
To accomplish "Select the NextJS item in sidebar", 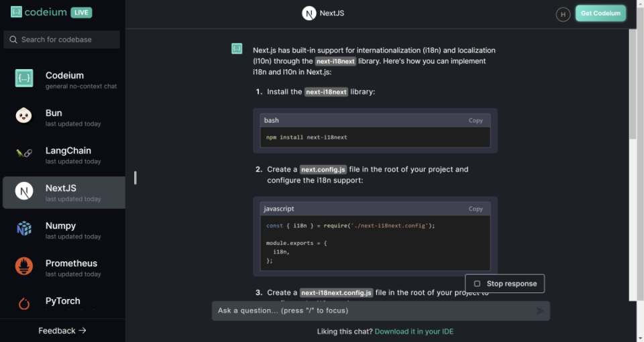I will pyautogui.click(x=64, y=192).
